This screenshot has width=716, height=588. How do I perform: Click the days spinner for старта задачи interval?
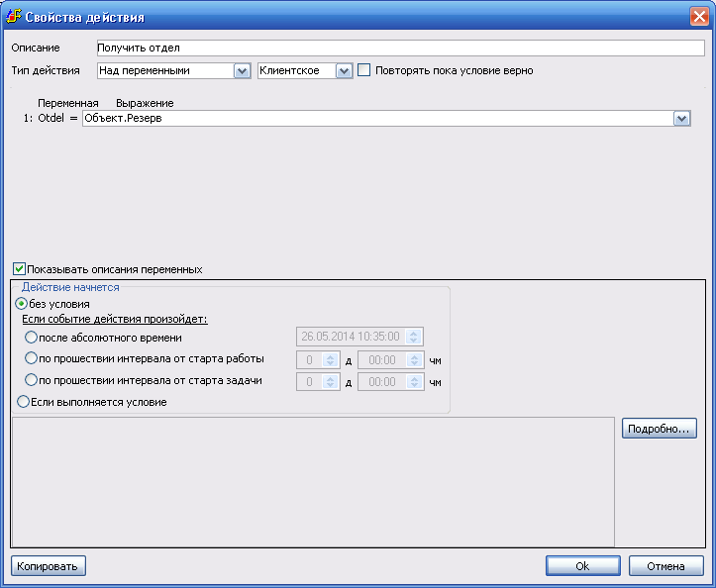(330, 382)
